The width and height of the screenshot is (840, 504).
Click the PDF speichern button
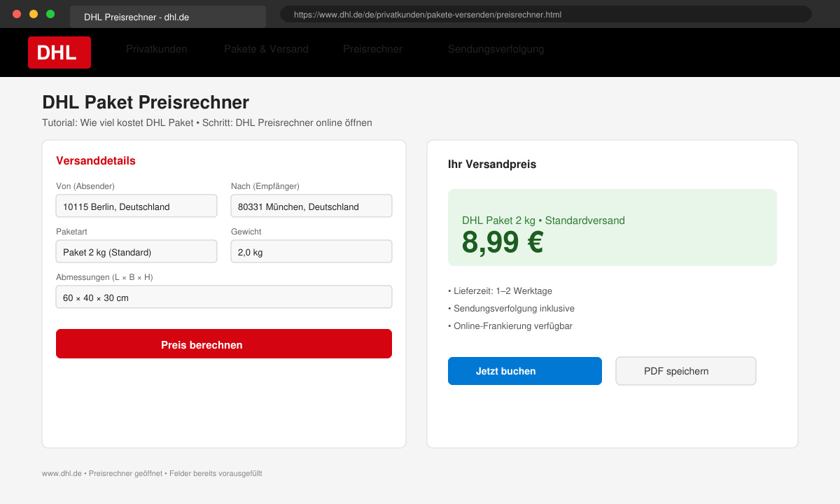pos(686,371)
